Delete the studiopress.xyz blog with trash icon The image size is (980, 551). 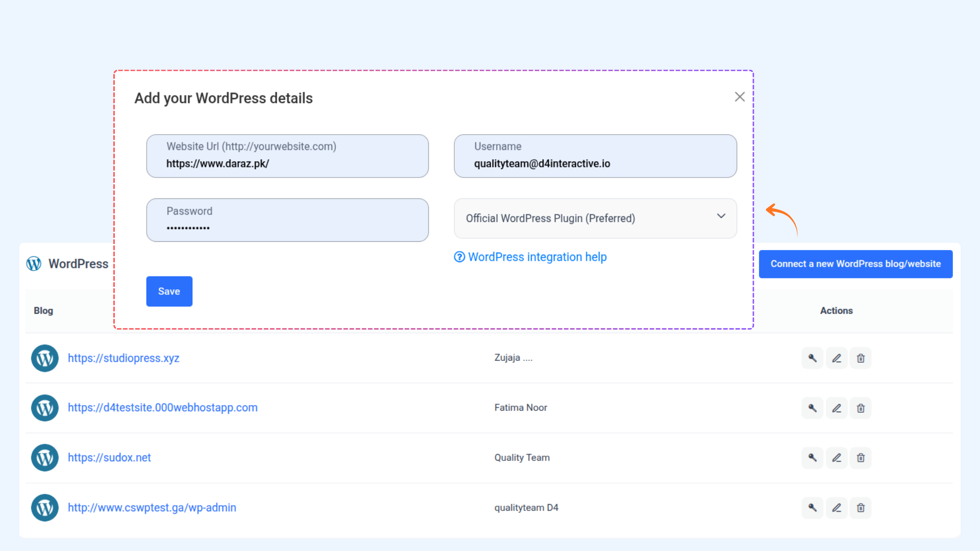pos(861,358)
